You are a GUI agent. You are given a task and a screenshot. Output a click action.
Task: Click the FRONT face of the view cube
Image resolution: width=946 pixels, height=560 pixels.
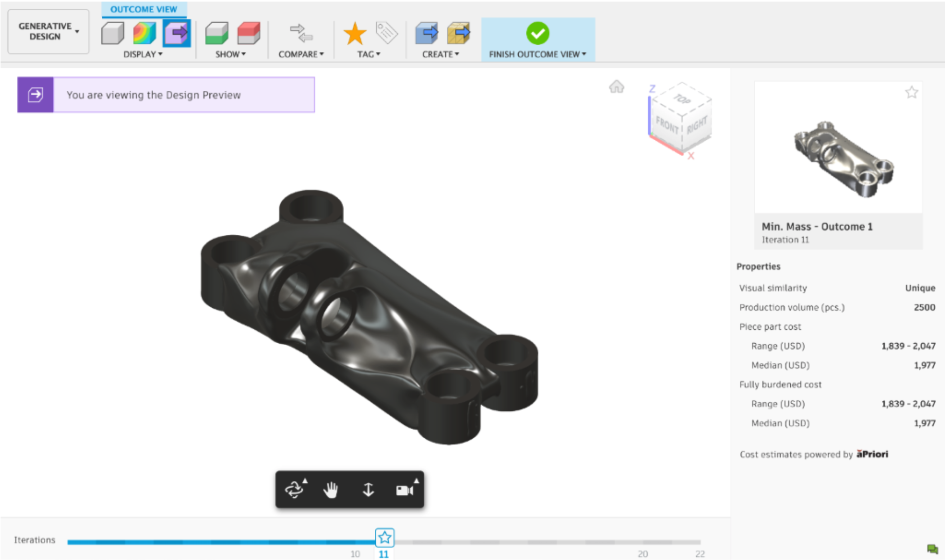[x=667, y=125]
